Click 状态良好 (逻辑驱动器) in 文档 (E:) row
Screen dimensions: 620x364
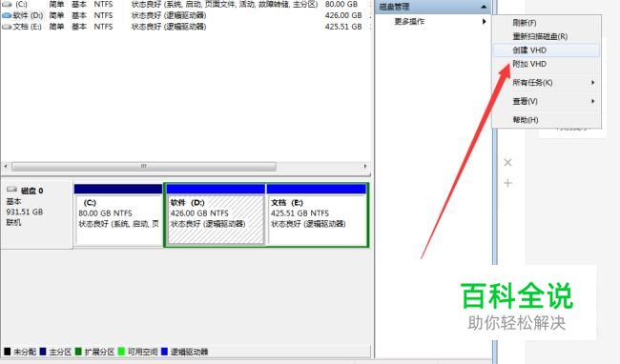(x=169, y=27)
